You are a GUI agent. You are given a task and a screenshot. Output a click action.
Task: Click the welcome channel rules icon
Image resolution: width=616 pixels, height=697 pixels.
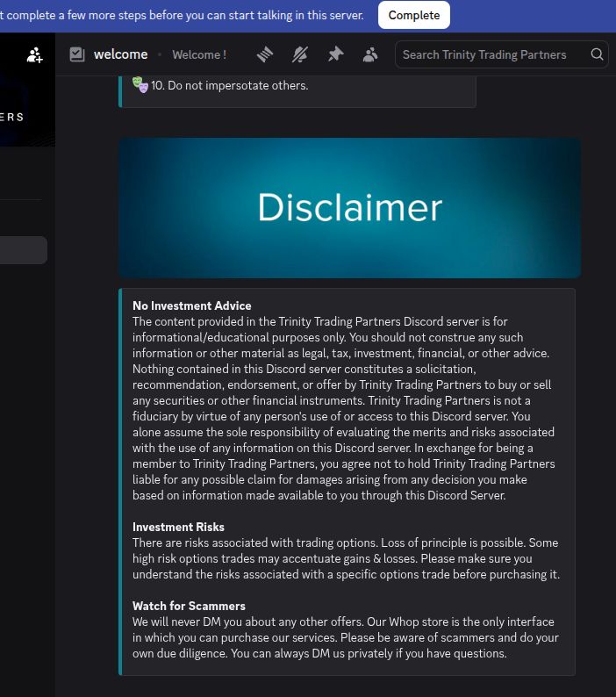click(x=77, y=54)
